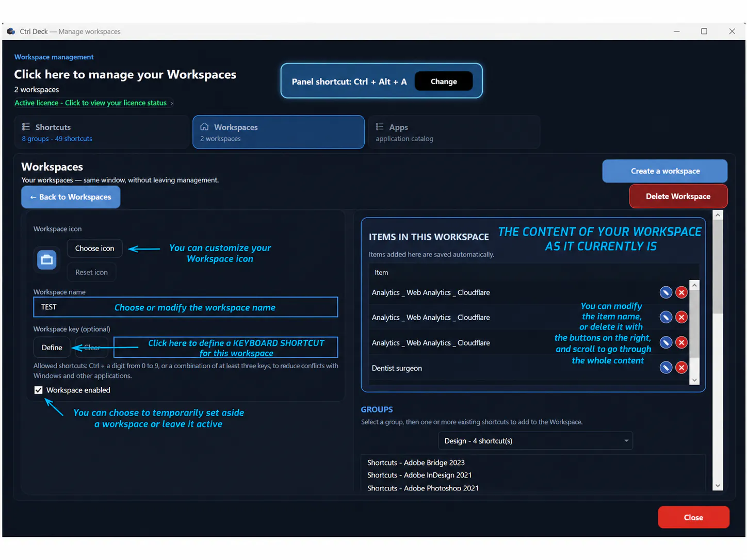Click the up arrow of the items list scrollbar
Viewport: 747px width, 560px height.
click(694, 285)
